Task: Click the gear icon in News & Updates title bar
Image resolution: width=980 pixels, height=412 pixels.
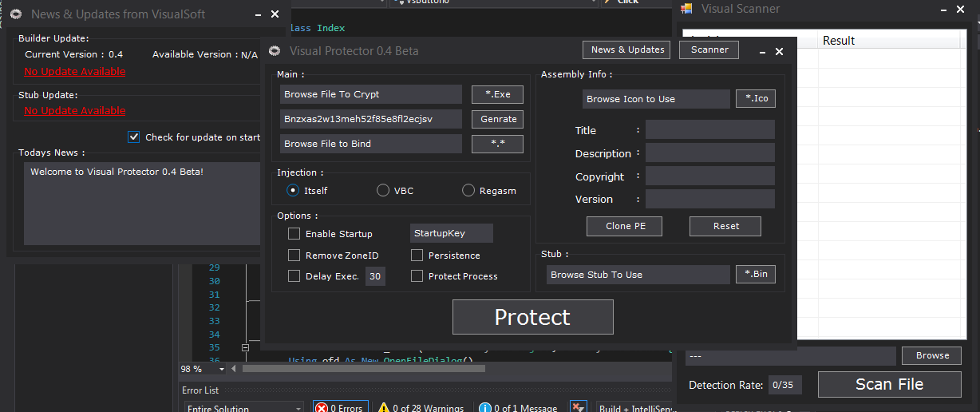Action: 15,14
